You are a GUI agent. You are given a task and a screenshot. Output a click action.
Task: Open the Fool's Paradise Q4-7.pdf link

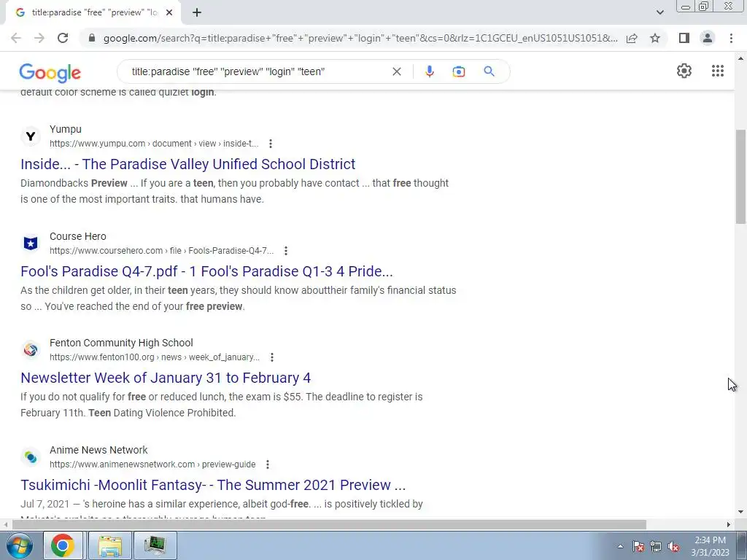point(206,271)
